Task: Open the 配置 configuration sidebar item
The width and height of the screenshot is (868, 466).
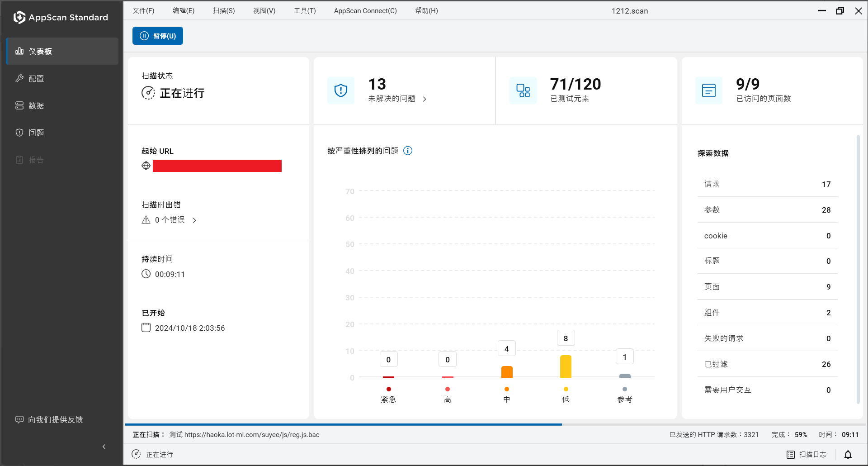Action: click(62, 78)
